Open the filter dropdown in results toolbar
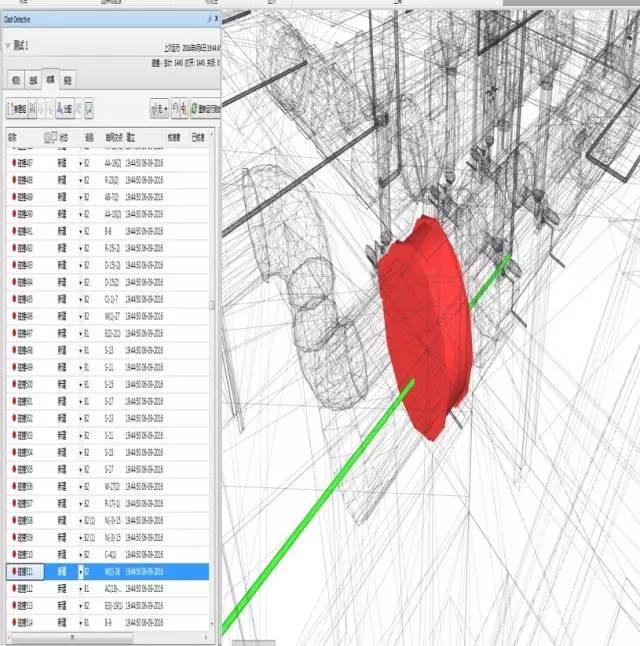The height and width of the screenshot is (646, 640). point(160,107)
